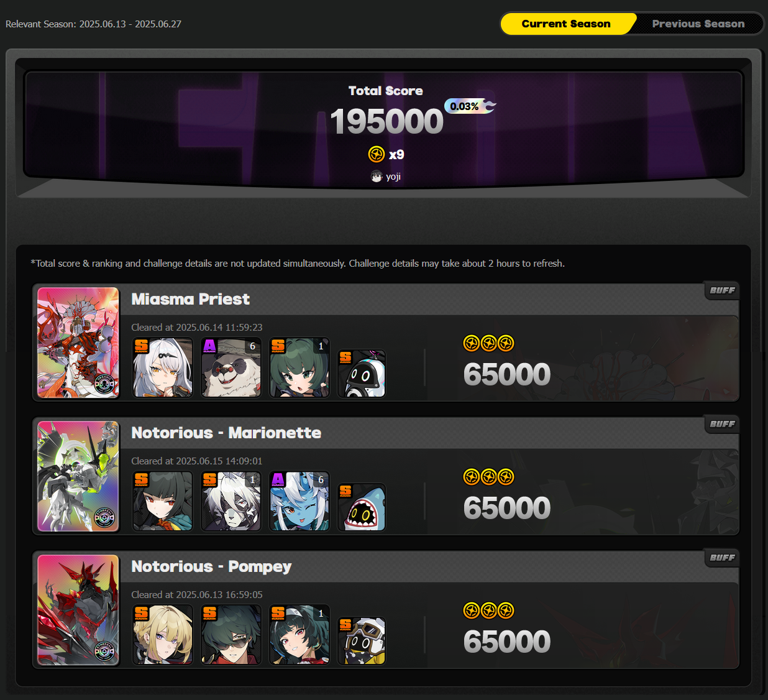768x700 pixels.
Task: Click the Miasma Priest boss thumbnail
Action: tap(78, 343)
